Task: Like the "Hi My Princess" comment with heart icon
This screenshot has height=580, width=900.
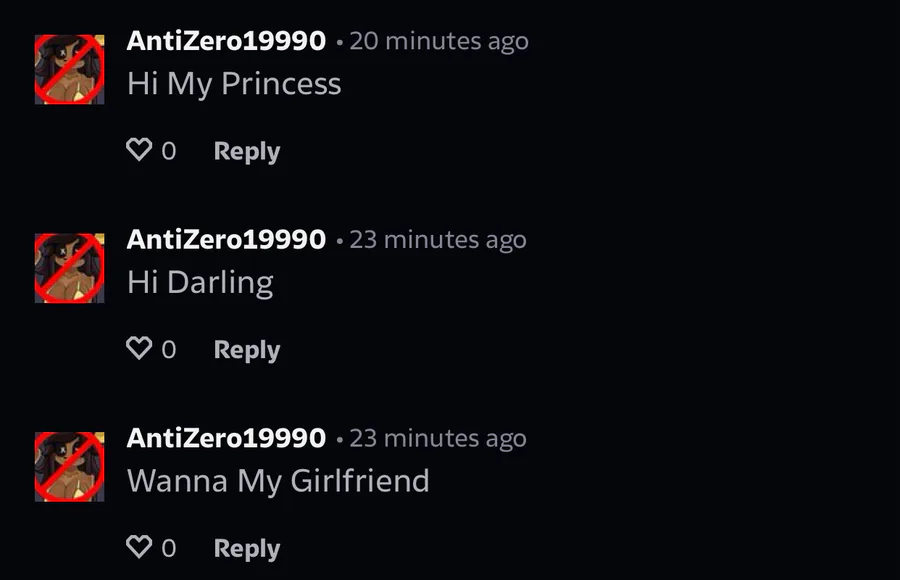Action: click(x=139, y=150)
